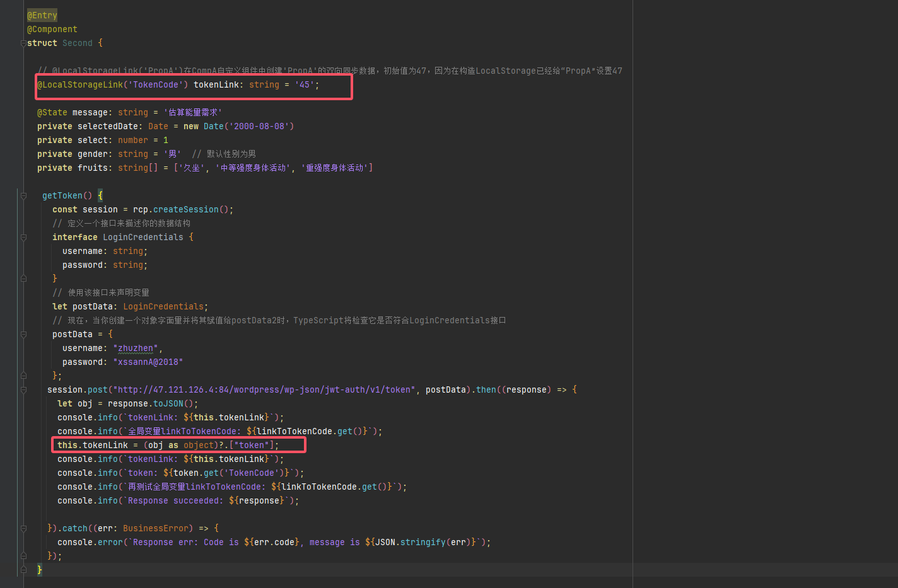This screenshot has width=898, height=588.
Task: Place cursor on struct name Second
Action: (78, 43)
